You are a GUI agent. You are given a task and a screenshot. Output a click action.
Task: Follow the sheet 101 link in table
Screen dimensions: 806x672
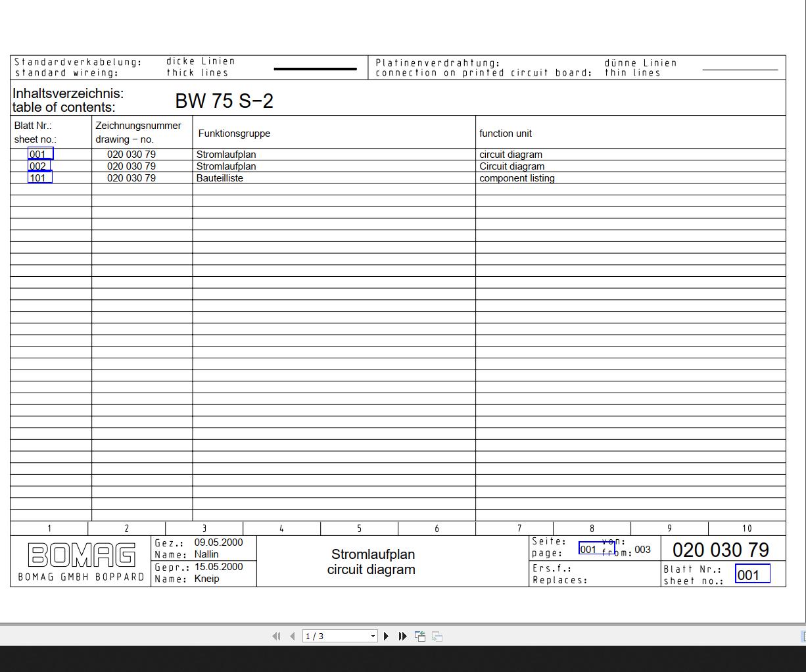[x=40, y=178]
